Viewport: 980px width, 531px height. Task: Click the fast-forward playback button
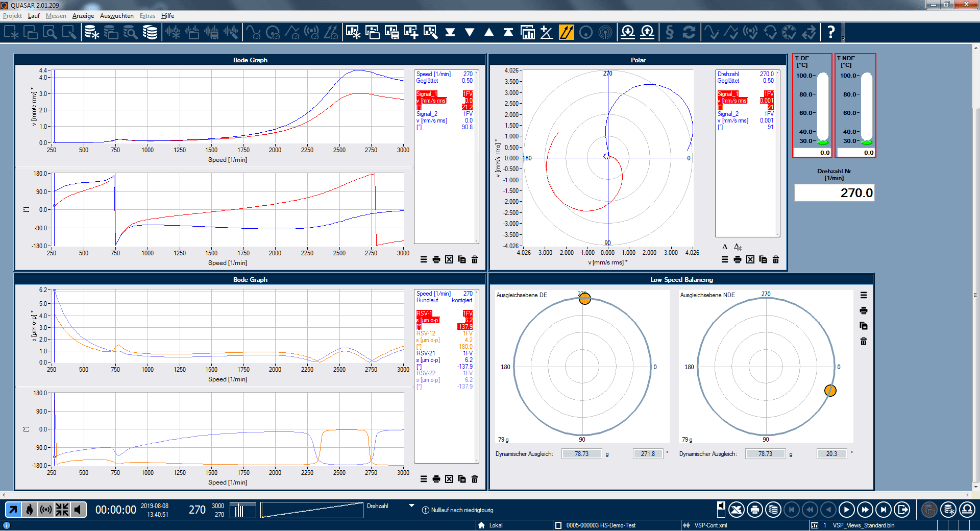coord(865,510)
